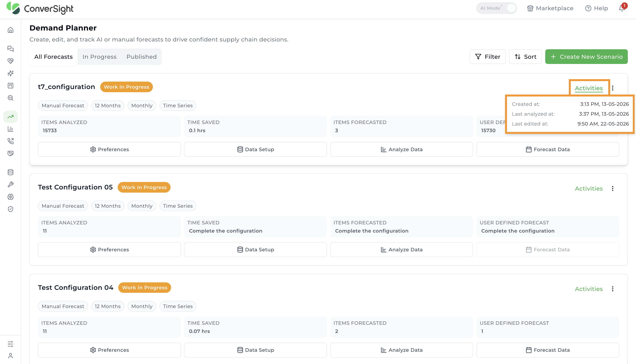Click Activities link on Test Configuration 05
Viewport: 636px width, 364px height.
point(589,189)
